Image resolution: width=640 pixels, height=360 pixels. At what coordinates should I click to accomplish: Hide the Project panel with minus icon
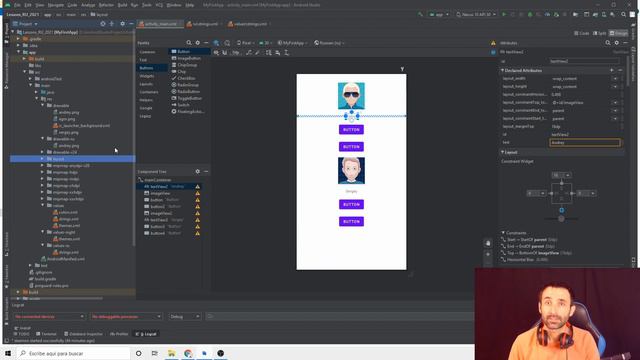(131, 24)
